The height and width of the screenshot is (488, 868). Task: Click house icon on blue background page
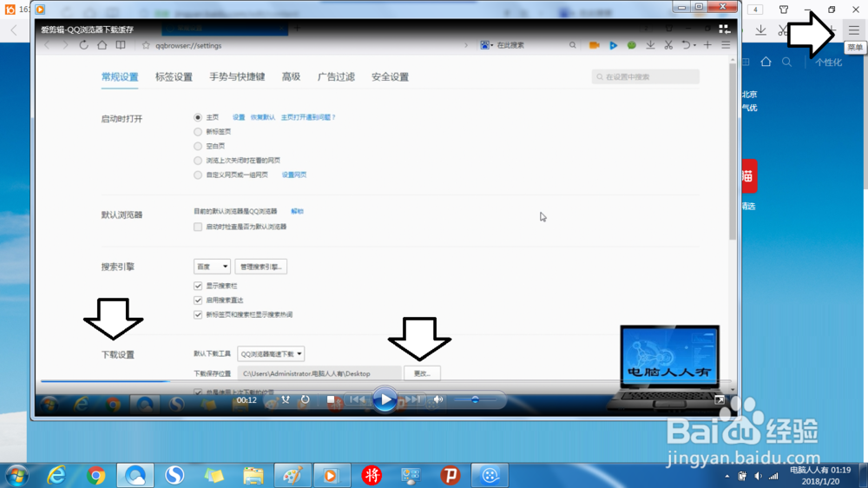(x=766, y=62)
